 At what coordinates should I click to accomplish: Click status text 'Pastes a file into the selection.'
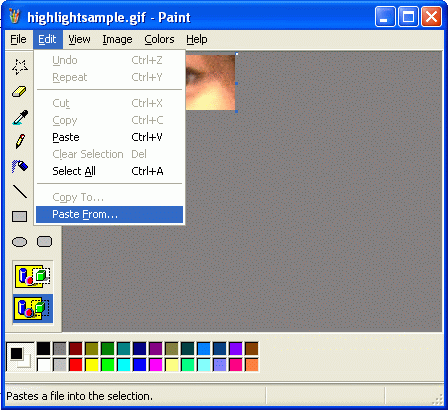pos(79,396)
